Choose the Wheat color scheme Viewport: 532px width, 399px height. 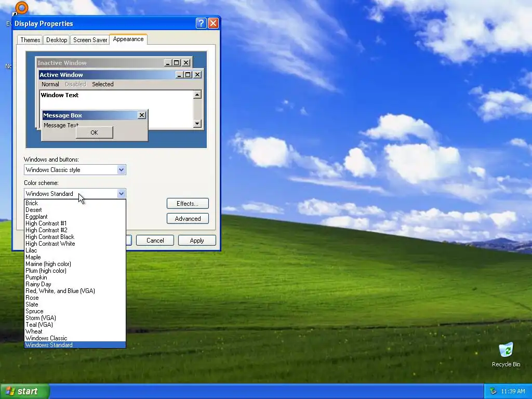pyautogui.click(x=75, y=331)
